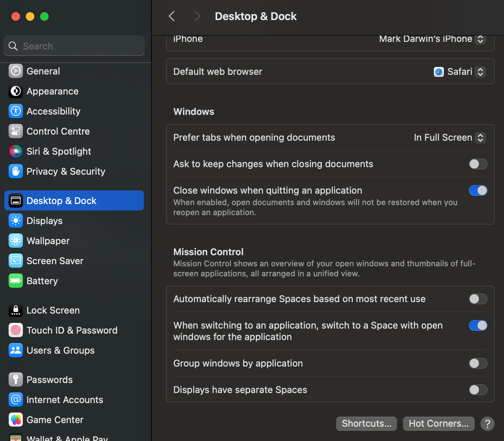The image size is (504, 441).
Task: Open Prefer tabs In Full Screen dropdown
Action: tap(450, 138)
